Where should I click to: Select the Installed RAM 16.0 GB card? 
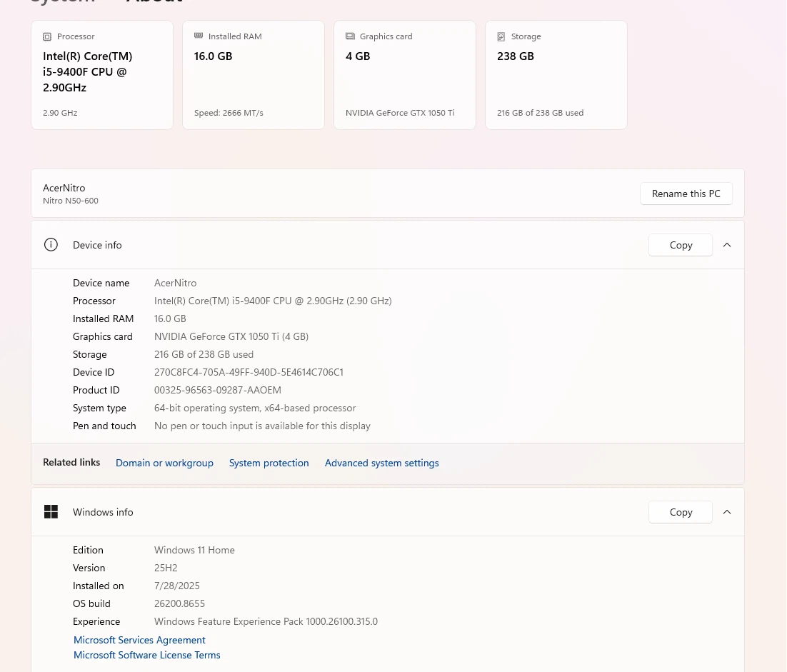click(x=254, y=75)
